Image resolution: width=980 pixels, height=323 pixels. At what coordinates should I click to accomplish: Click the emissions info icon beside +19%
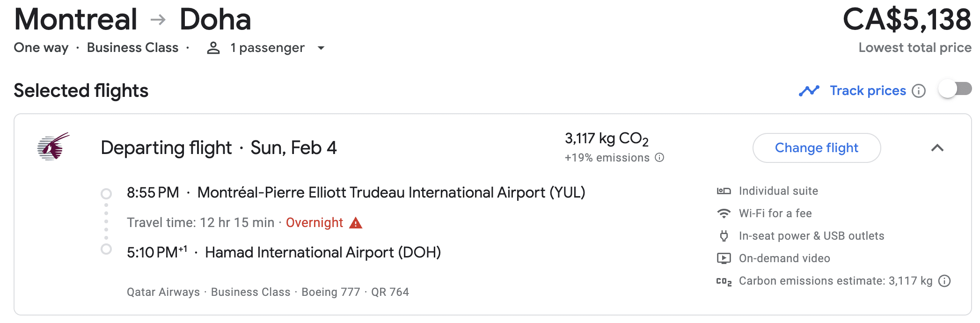pyautogui.click(x=659, y=158)
